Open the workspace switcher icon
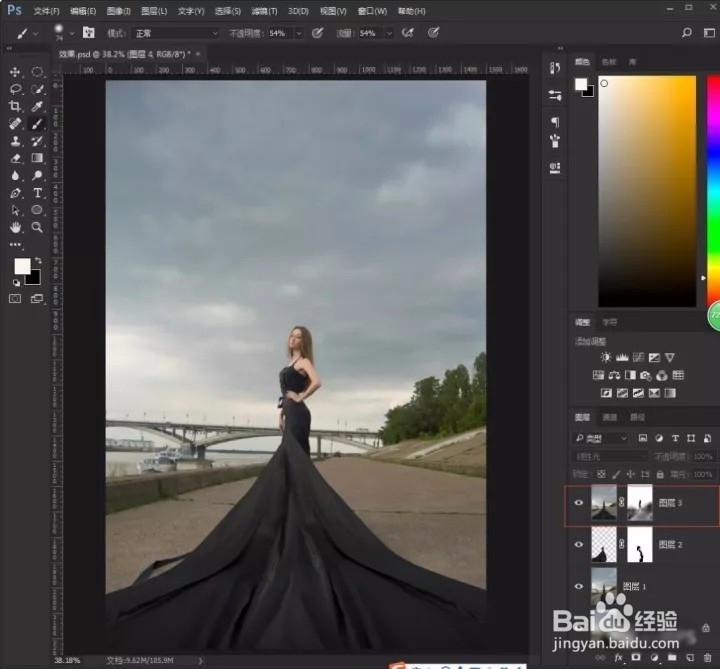The width and height of the screenshot is (720, 669). (x=709, y=33)
